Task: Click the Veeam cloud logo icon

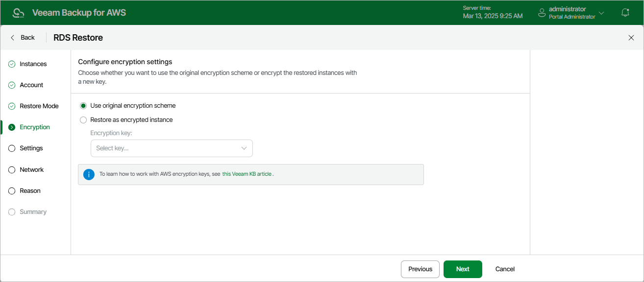Action: coord(18,13)
